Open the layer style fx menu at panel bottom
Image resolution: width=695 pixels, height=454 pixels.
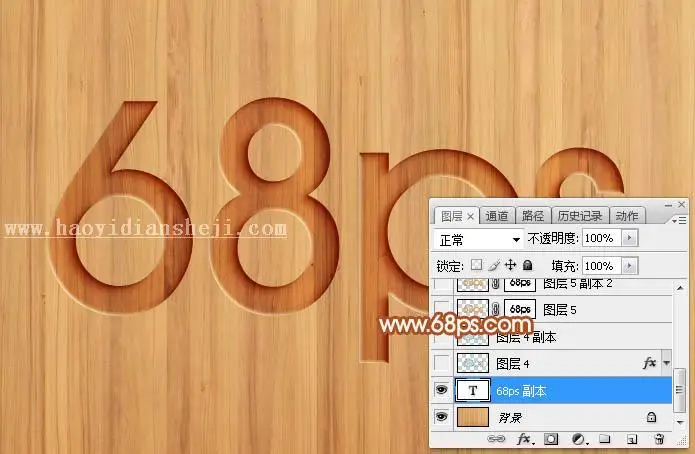[525, 439]
